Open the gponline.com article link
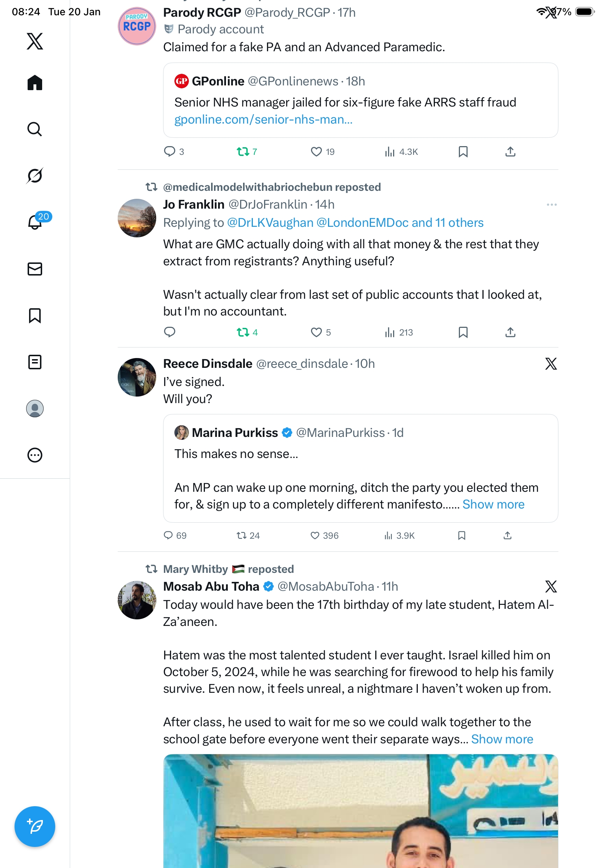Screen dimensions: 606x868 (x=263, y=120)
